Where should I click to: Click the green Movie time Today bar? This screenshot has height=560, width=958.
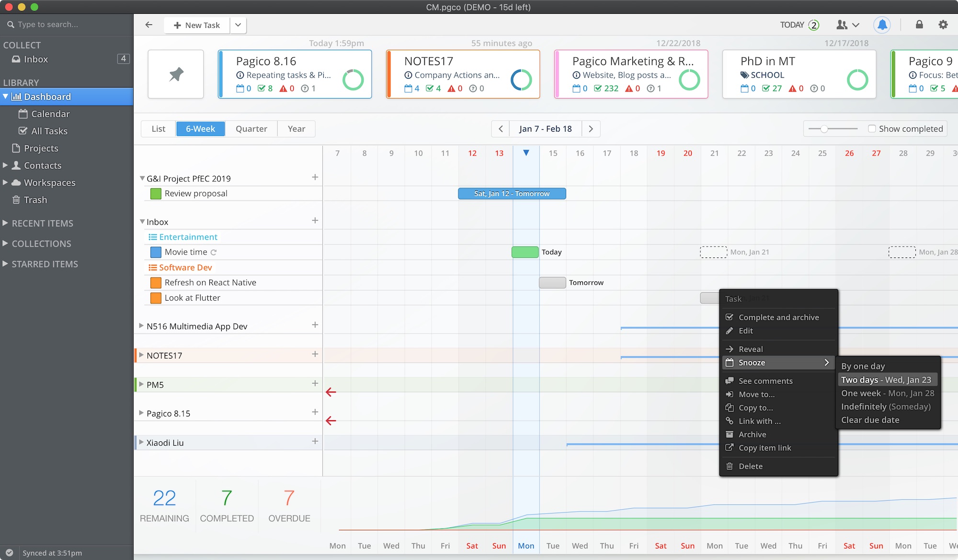click(x=525, y=252)
